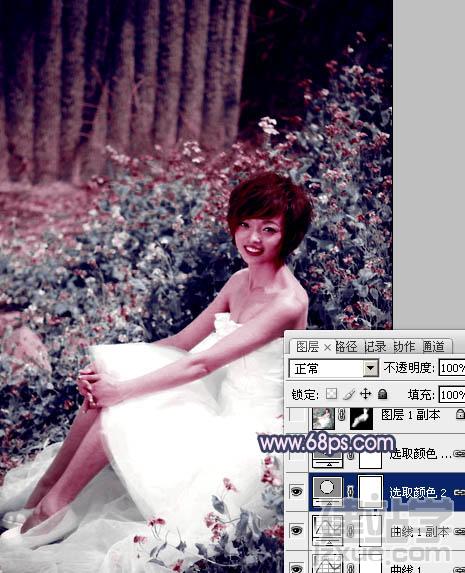Switch to the 路径 (Paths) tab
This screenshot has height=573, width=465.
346,346
